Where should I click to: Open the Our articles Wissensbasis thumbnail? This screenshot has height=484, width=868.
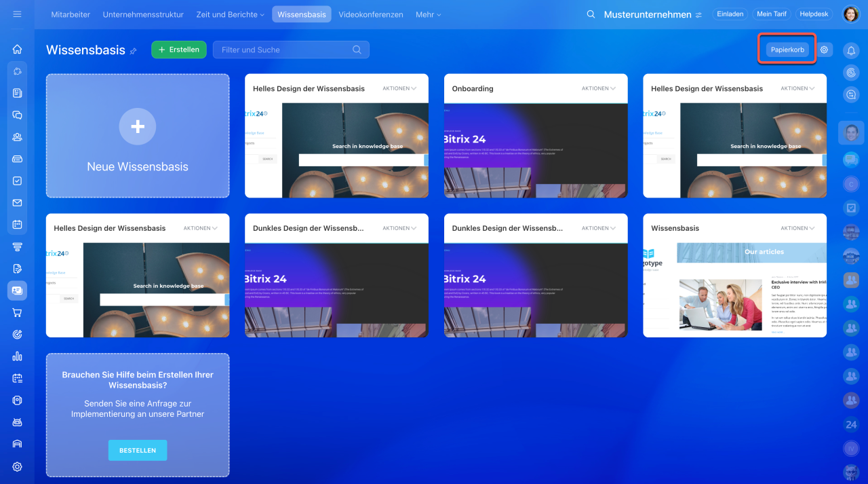pos(735,290)
